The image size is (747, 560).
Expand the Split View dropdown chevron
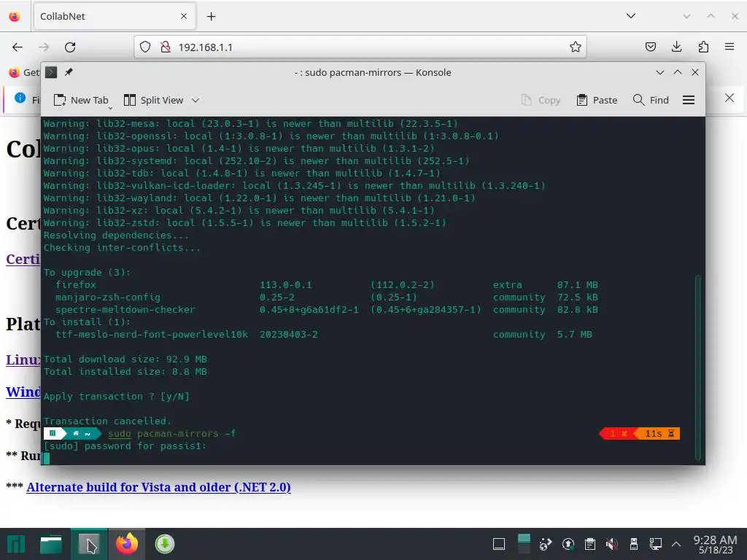pos(196,100)
